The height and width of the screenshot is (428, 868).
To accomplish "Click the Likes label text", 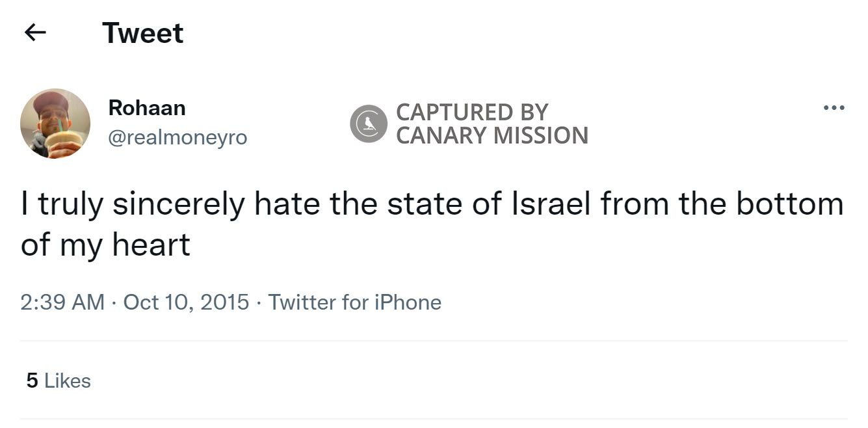I will coord(68,381).
